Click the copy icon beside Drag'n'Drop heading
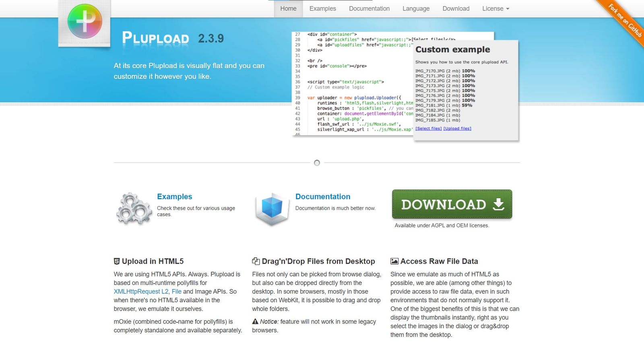This screenshot has height=351, width=644. [x=256, y=261]
